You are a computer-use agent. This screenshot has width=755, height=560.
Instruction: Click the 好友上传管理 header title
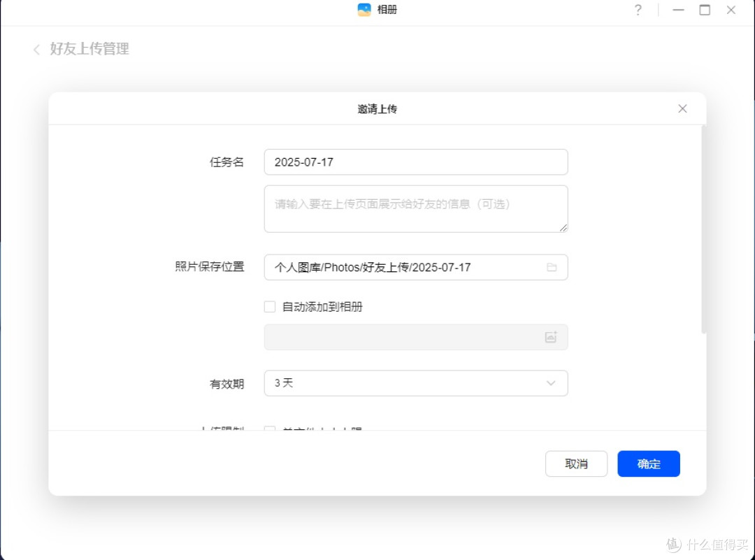click(89, 49)
